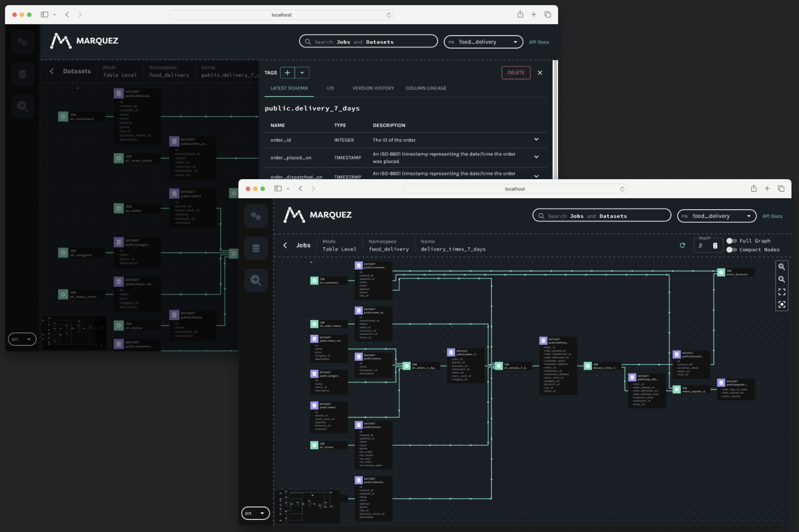
Task: Click zoom out on the lineage graph controls
Action: pyautogui.click(x=781, y=280)
